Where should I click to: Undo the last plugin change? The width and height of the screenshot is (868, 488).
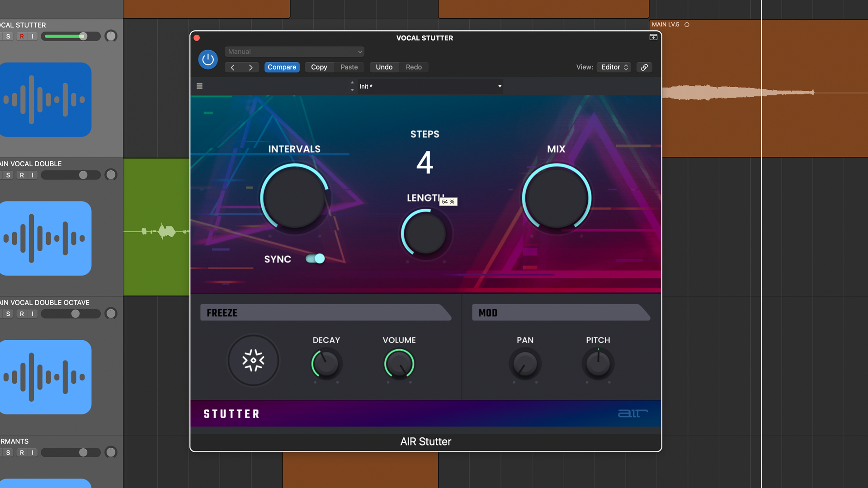pos(384,67)
